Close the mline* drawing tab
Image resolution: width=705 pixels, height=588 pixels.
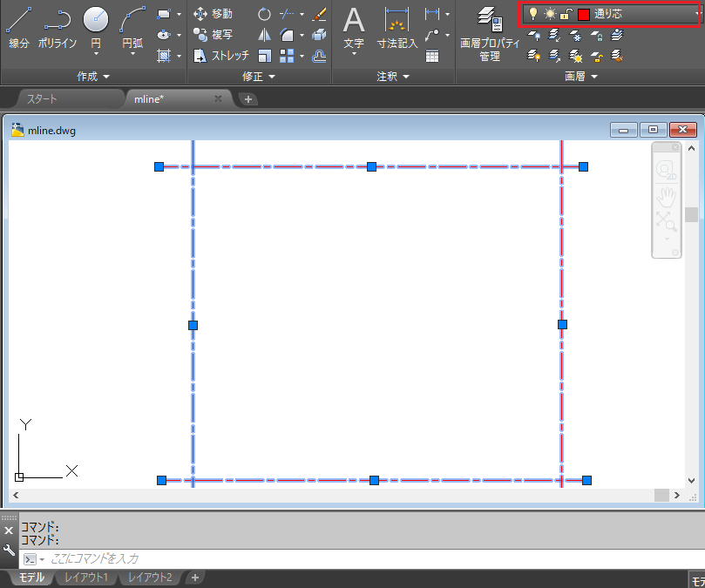click(x=218, y=98)
